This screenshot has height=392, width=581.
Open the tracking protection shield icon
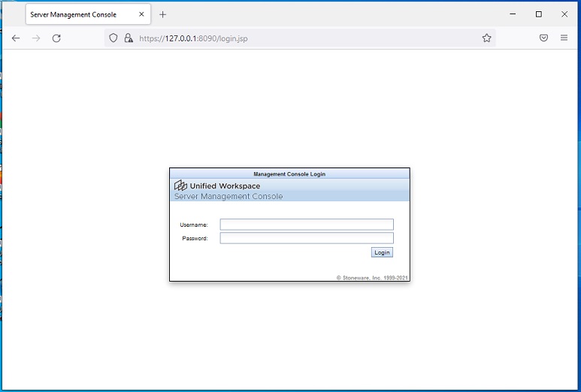click(x=114, y=38)
